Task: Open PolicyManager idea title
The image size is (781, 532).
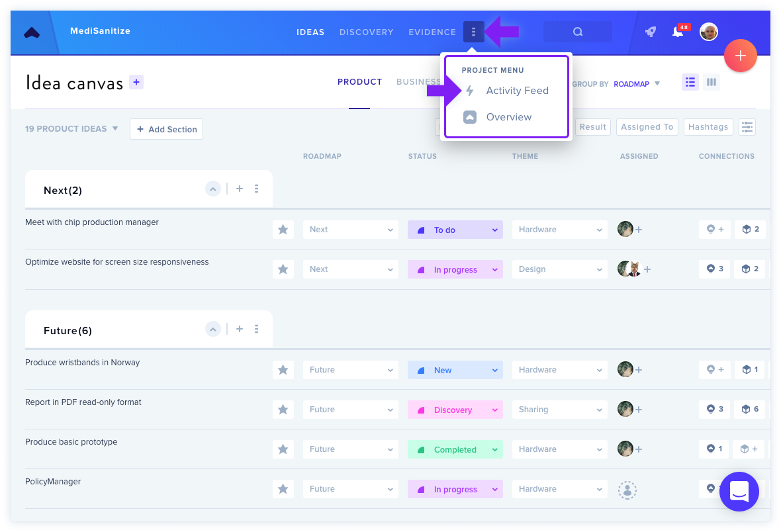Action: [53, 482]
